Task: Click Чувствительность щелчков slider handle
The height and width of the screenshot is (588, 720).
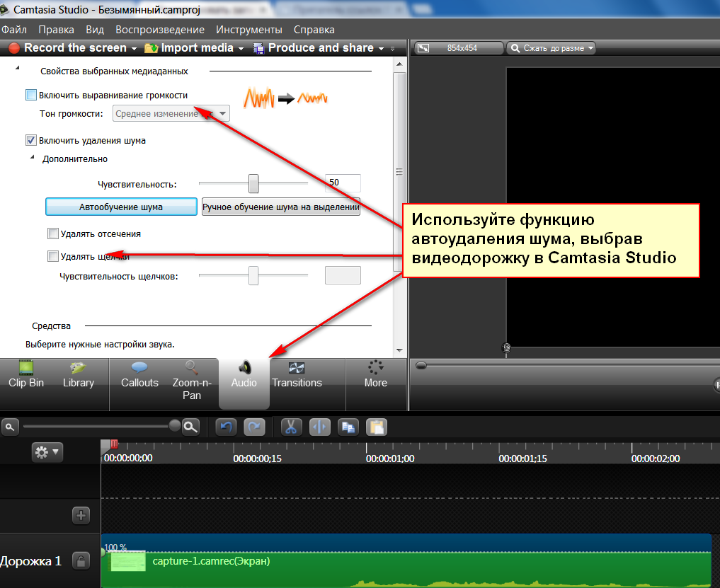Action: click(253, 275)
